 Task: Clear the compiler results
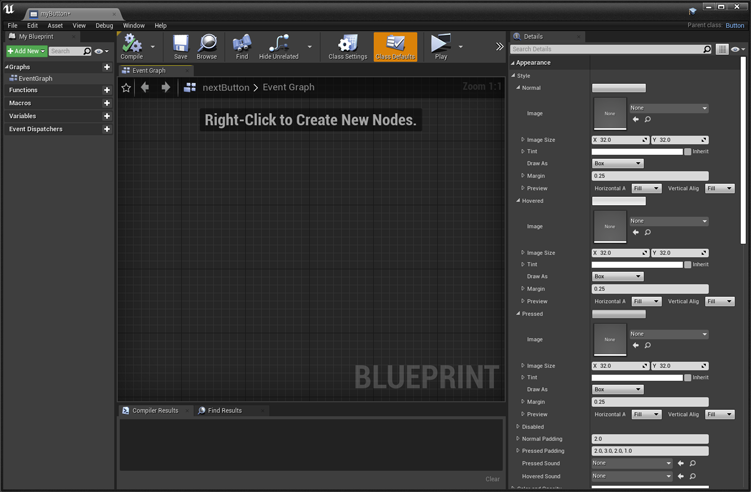point(492,479)
